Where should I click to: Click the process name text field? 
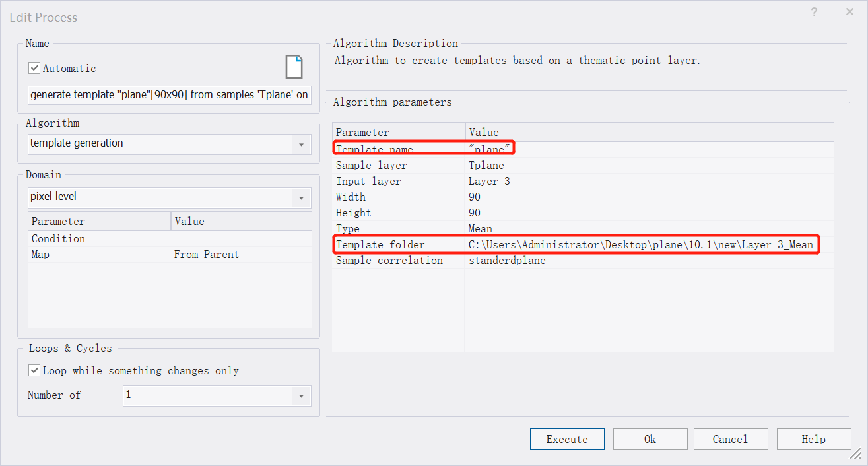[169, 95]
